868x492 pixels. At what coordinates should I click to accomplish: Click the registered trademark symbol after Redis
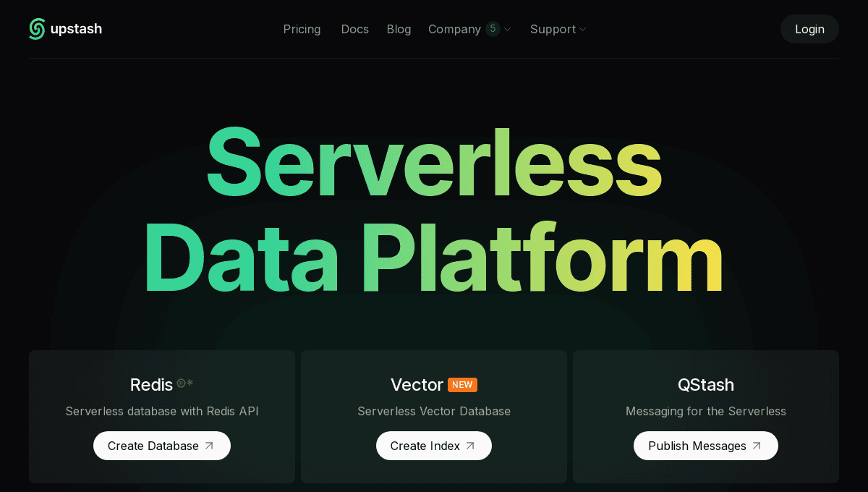click(181, 383)
